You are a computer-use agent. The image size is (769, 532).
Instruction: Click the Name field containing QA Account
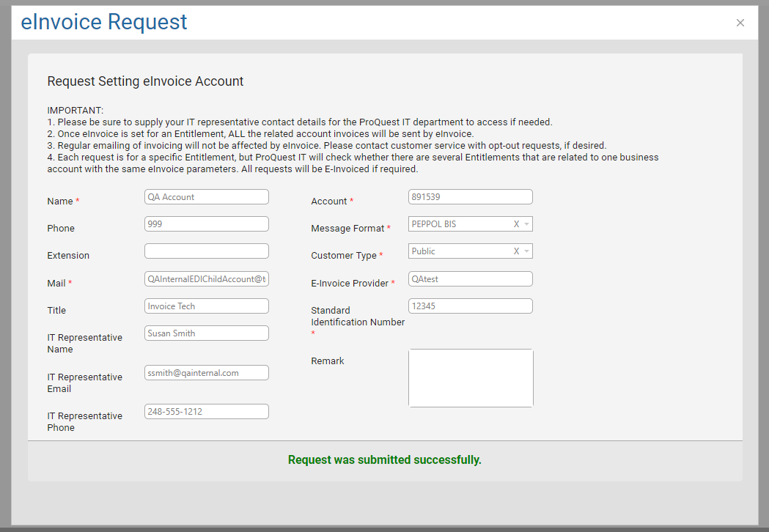(206, 196)
